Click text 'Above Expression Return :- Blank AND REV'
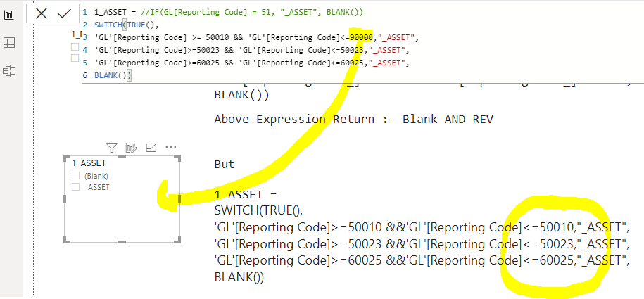The width and height of the screenshot is (644, 299). [353, 120]
